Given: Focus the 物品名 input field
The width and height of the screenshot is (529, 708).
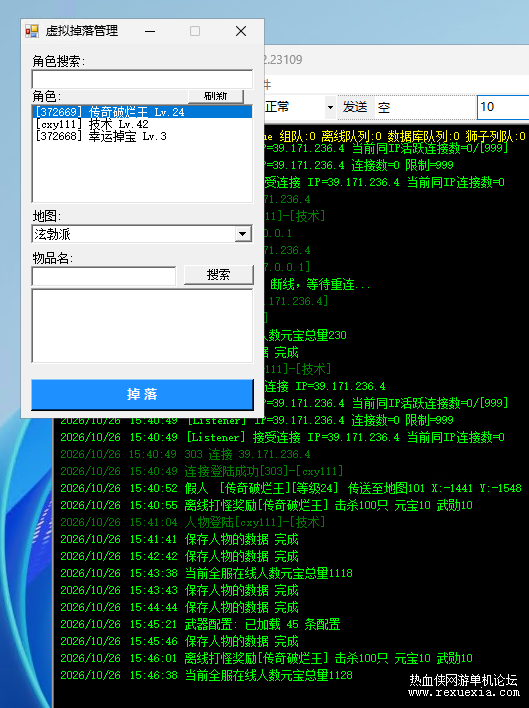Looking at the screenshot, I should tap(104, 276).
